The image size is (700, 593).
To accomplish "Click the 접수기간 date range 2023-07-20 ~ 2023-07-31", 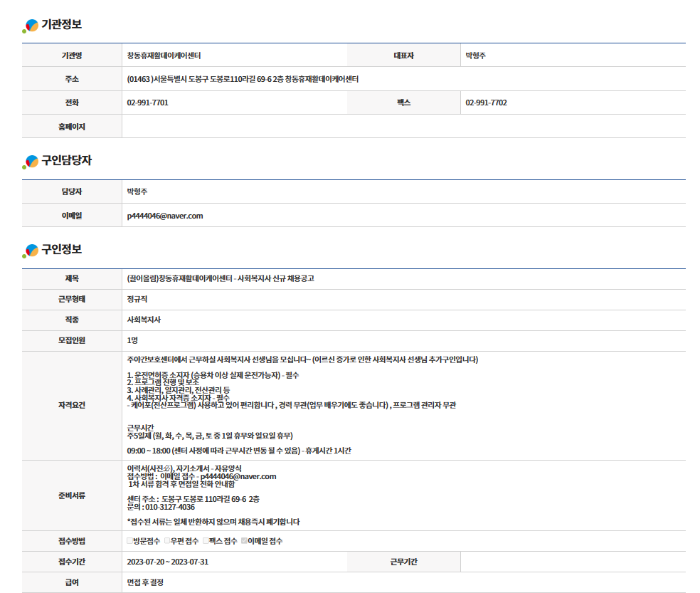I will point(167,562).
